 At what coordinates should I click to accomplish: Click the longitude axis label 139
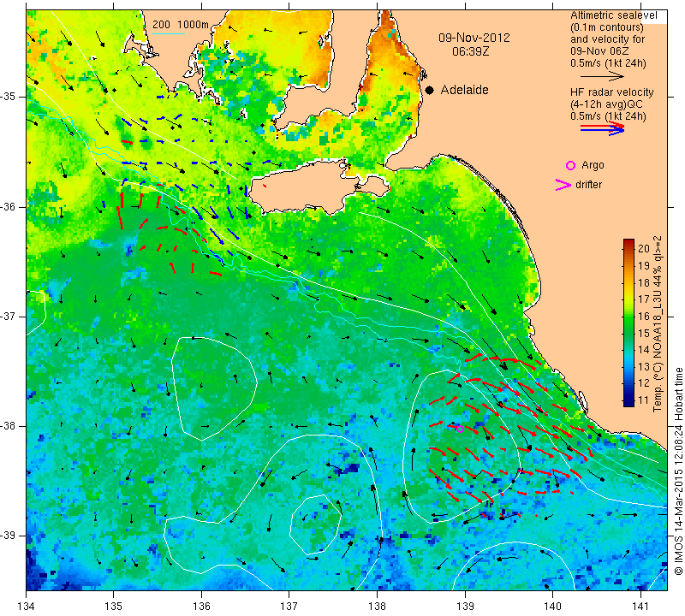(465, 606)
